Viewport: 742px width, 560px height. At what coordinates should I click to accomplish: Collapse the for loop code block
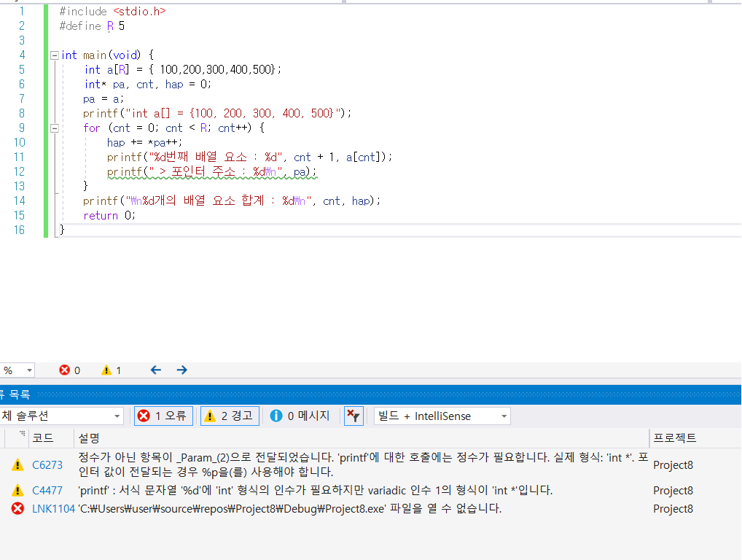55,128
